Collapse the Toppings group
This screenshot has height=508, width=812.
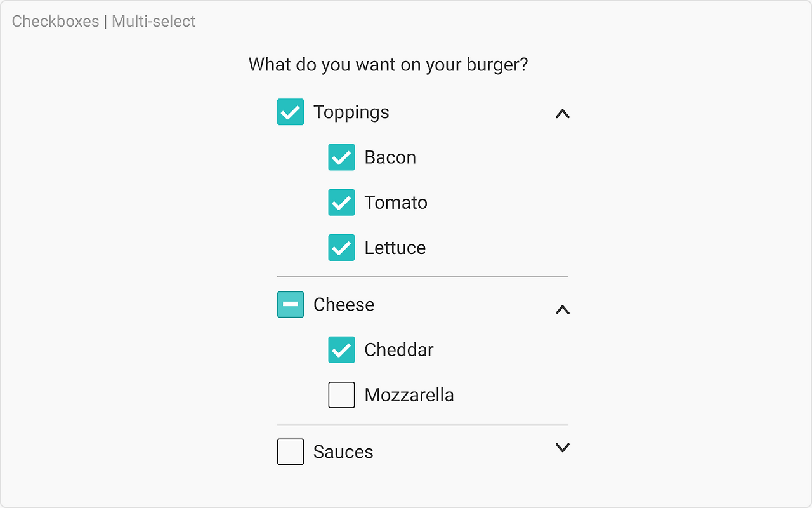pos(562,114)
